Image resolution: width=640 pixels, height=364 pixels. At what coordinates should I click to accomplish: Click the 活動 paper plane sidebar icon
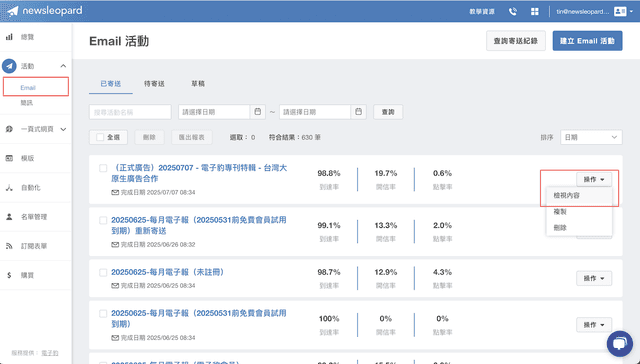(x=9, y=66)
